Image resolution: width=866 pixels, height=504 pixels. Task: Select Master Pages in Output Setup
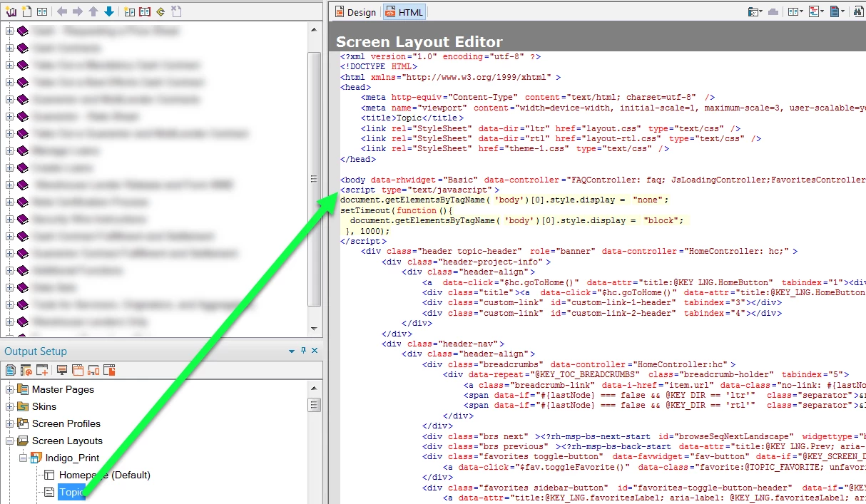[x=63, y=389]
